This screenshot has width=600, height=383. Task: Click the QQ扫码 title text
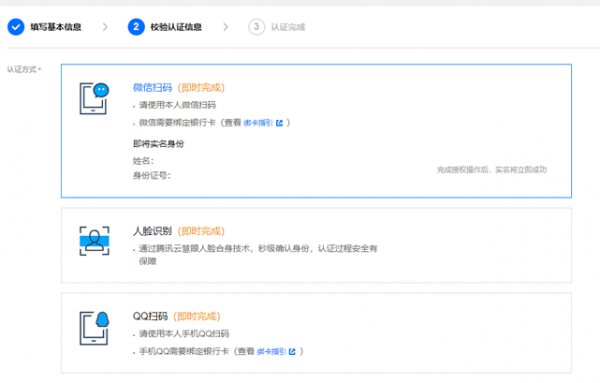tap(150, 316)
